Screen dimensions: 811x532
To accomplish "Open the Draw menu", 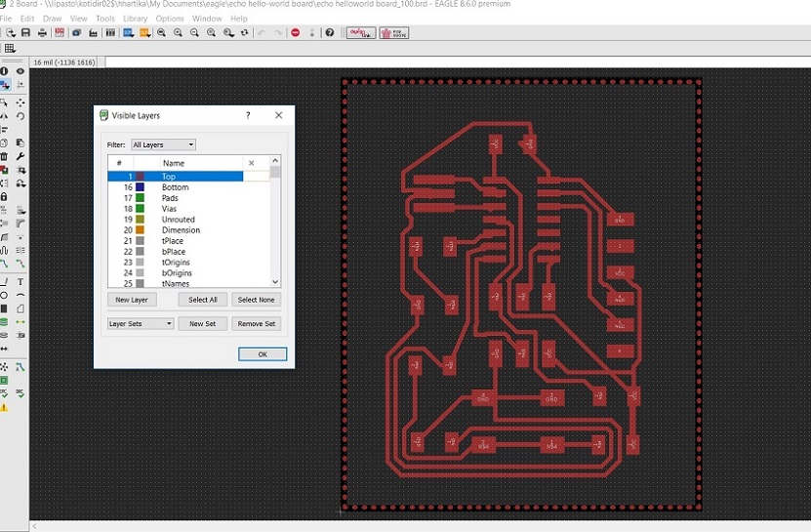I will (x=52, y=19).
